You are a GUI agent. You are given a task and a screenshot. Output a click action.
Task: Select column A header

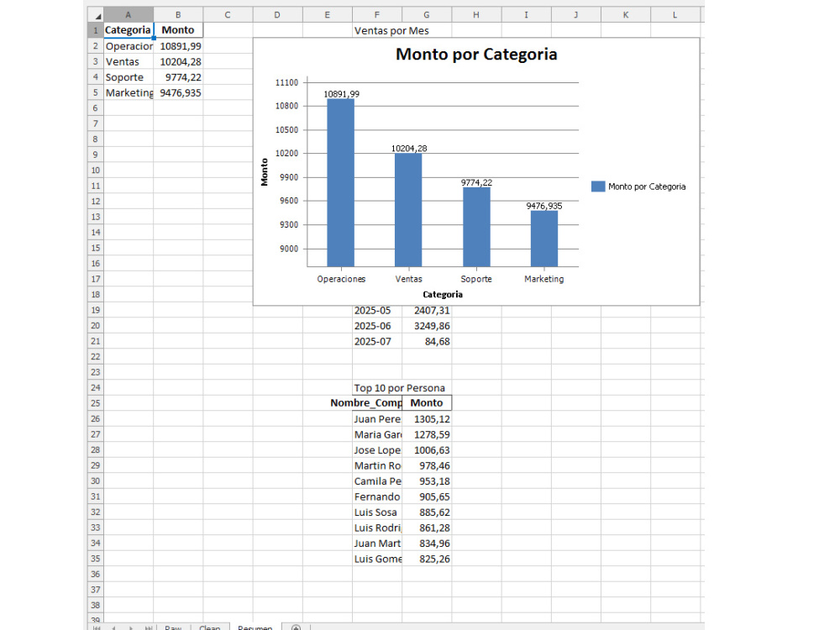[128, 15]
